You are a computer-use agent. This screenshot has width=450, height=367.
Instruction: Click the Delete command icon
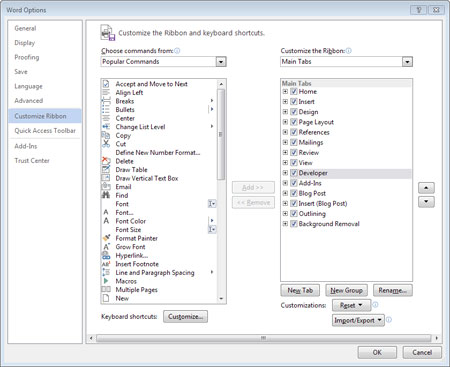point(106,161)
